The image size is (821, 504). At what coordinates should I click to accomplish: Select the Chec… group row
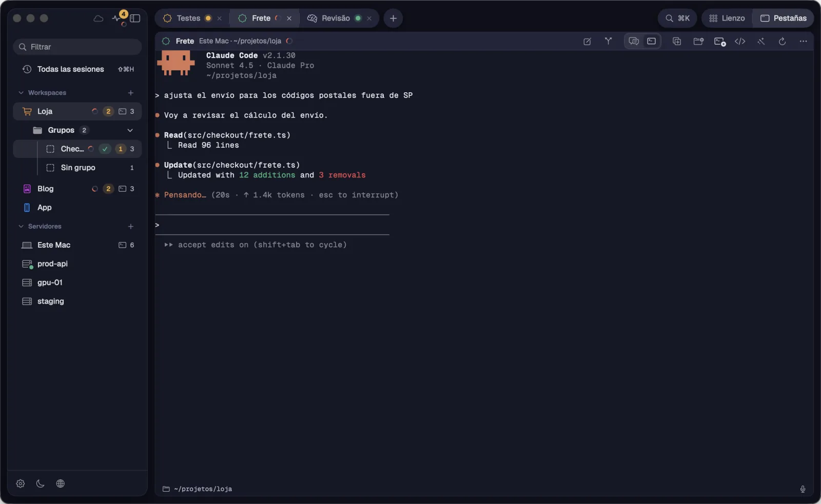point(77,149)
